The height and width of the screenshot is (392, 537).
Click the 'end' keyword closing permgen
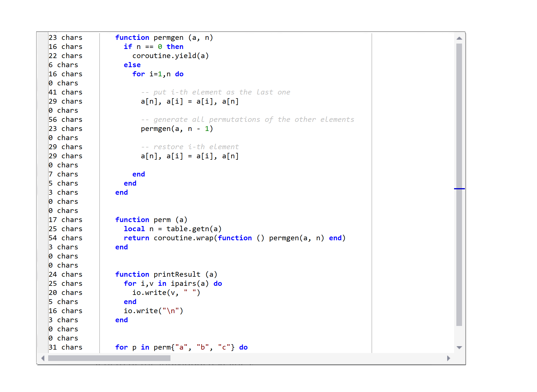tap(121, 192)
